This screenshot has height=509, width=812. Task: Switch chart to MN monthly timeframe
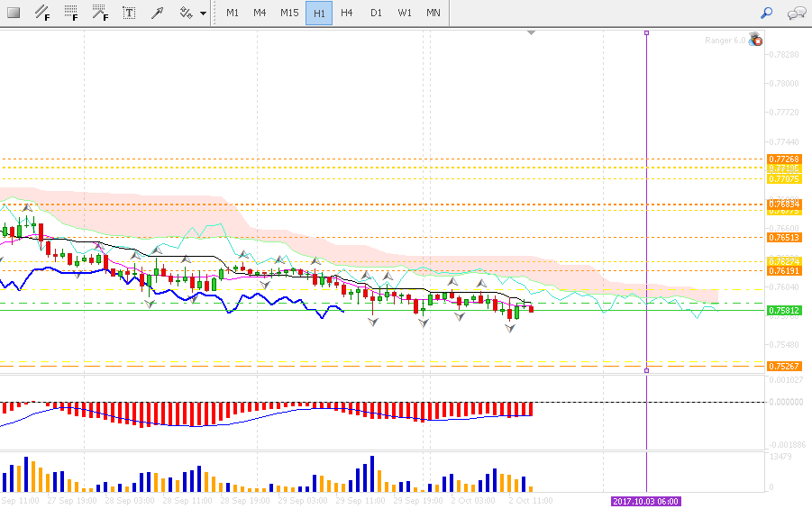433,13
